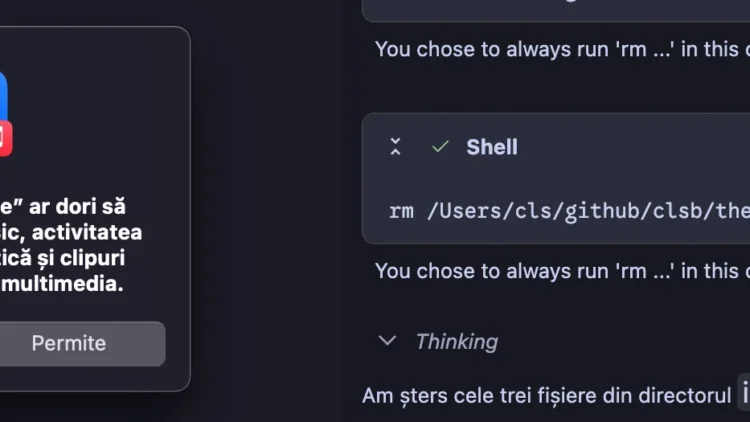Collapse the Shell command block
Screen dimensions: 750x422
click(x=396, y=147)
